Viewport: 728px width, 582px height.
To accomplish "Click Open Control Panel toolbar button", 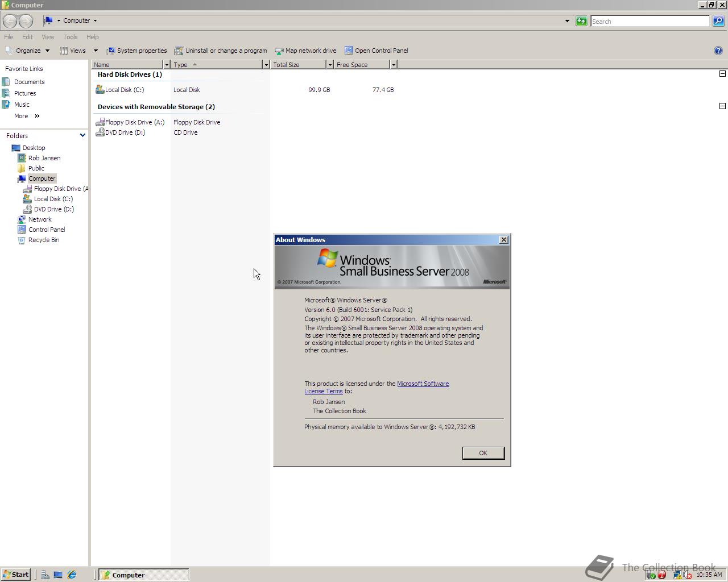I will pos(376,51).
